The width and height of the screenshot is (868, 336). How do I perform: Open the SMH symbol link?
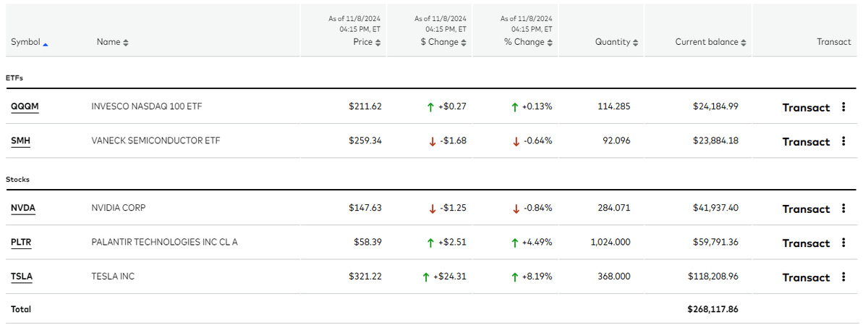coord(20,141)
